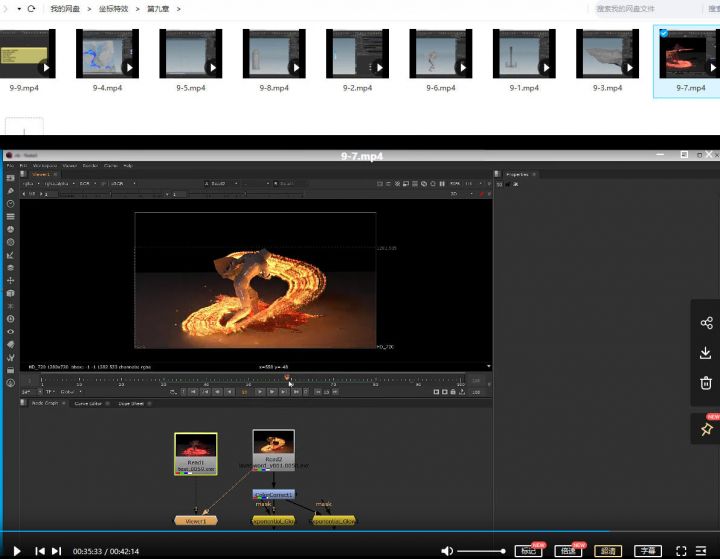Open Nuke Render menu

(90, 165)
